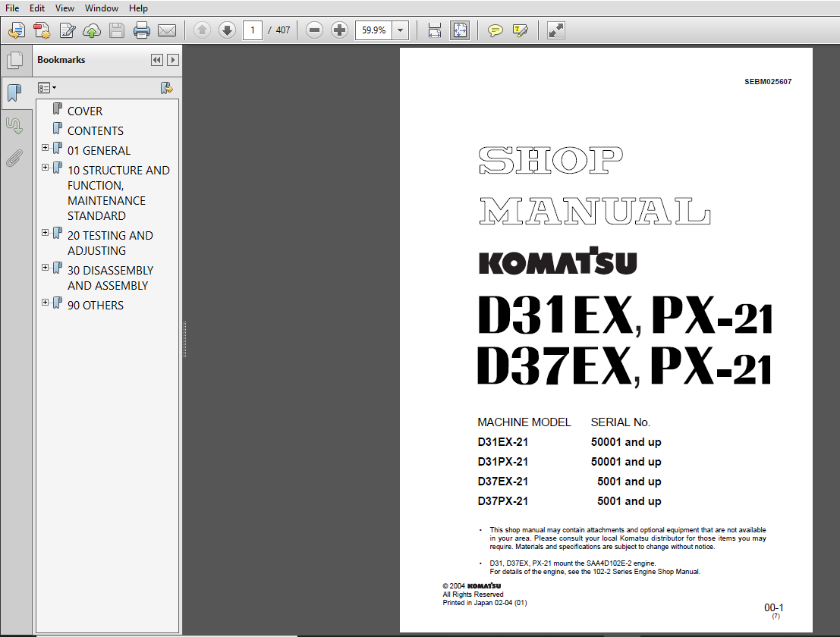Click the document code SEBM025607

tap(768, 82)
